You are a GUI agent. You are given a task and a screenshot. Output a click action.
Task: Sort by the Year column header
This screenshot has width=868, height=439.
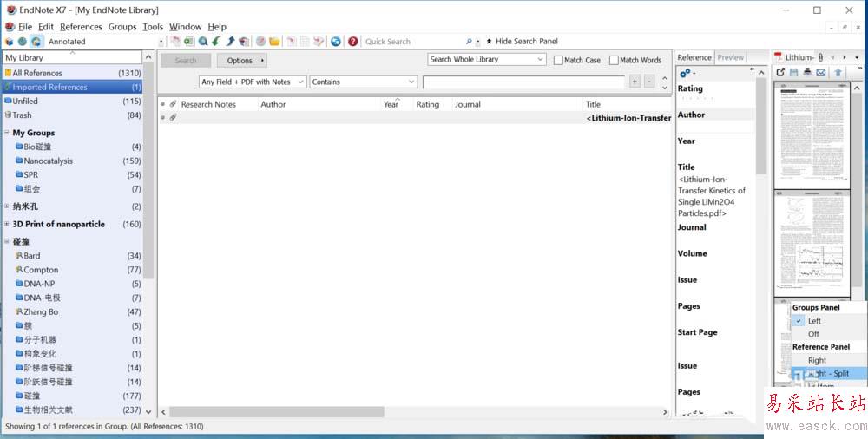pyautogui.click(x=391, y=104)
